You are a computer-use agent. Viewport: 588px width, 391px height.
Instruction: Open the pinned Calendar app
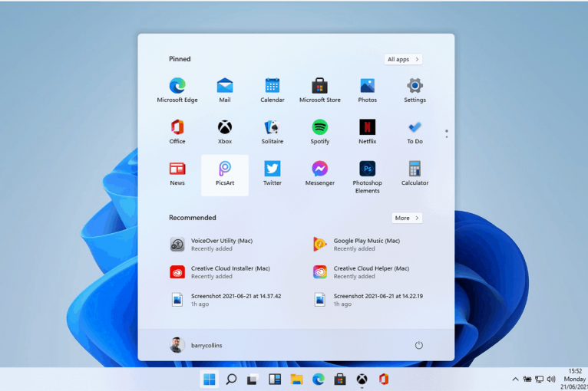point(273,90)
